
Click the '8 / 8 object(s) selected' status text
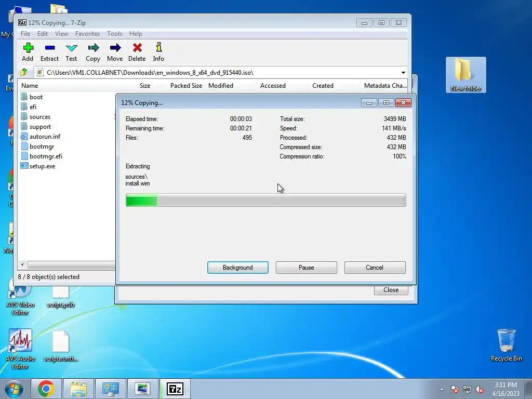[x=48, y=277]
